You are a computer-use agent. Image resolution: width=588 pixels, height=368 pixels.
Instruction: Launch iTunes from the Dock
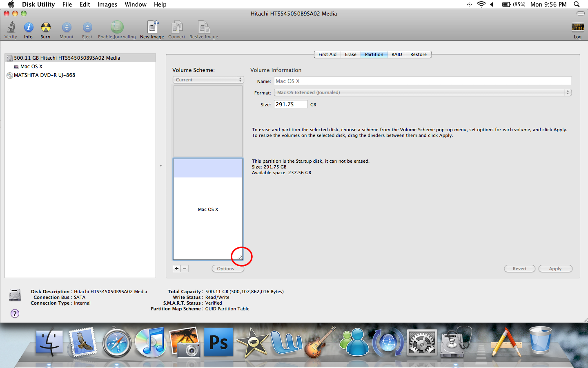tap(151, 343)
